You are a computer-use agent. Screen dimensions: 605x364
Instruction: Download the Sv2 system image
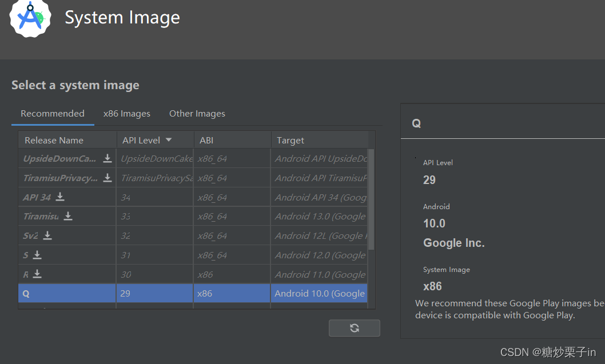pos(47,235)
